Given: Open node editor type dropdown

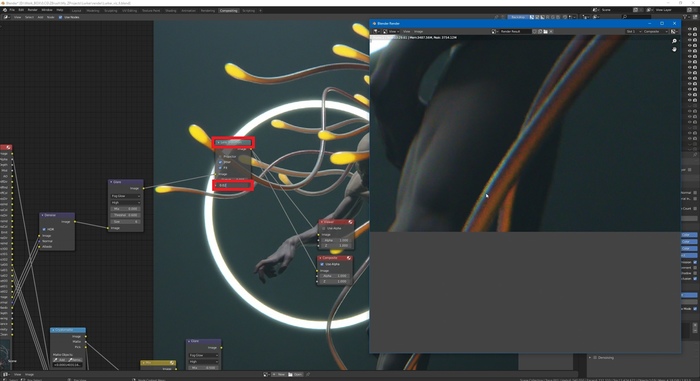Looking at the screenshot, I should [x=6, y=17].
